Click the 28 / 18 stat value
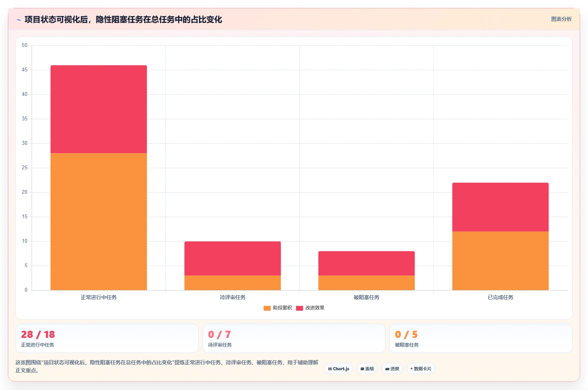Image resolution: width=588 pixels, height=390 pixels. (x=38, y=335)
